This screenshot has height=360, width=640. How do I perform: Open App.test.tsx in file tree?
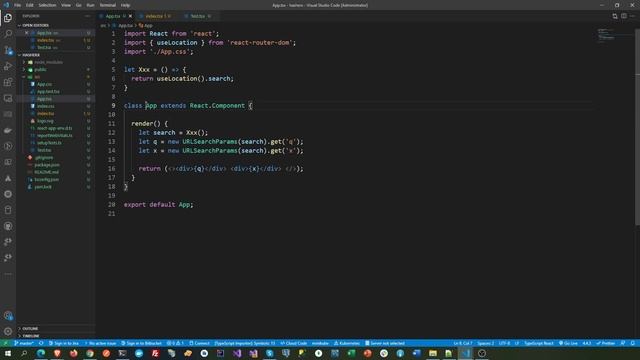click(48, 91)
